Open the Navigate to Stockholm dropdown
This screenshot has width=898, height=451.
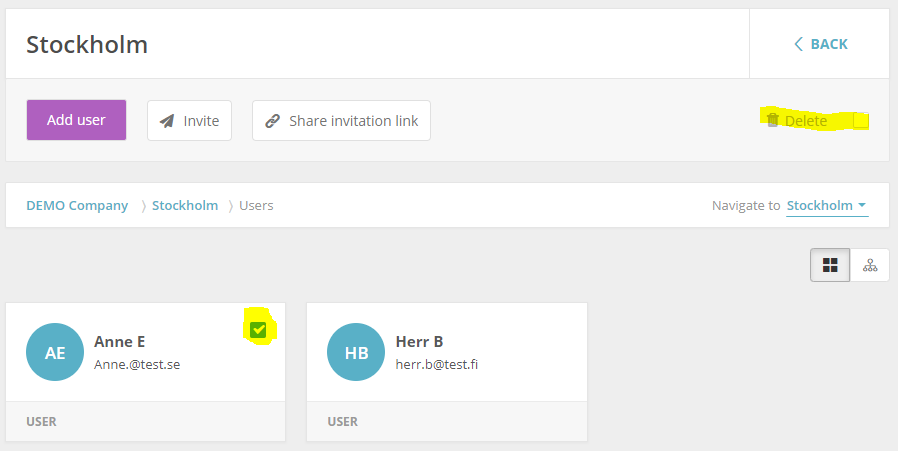pyautogui.click(x=827, y=206)
